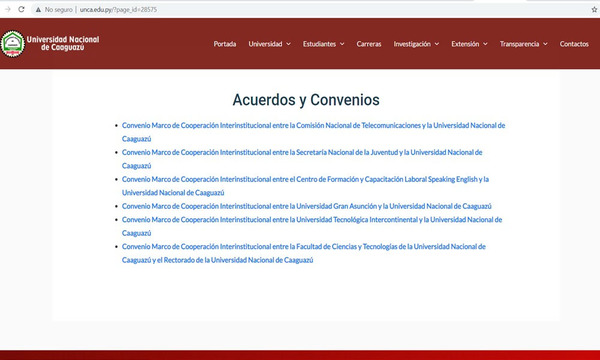Expand the Investigación dropdown chevron

[437, 44]
